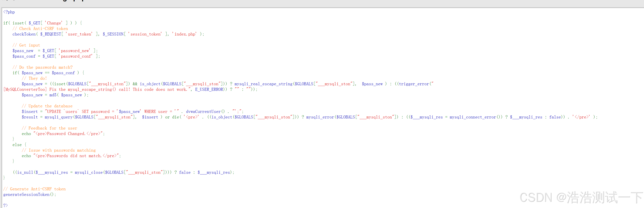This screenshot has height=208, width=644.
Task: Click the 'Do the passwords match?' comment
Action: (x=43, y=67)
